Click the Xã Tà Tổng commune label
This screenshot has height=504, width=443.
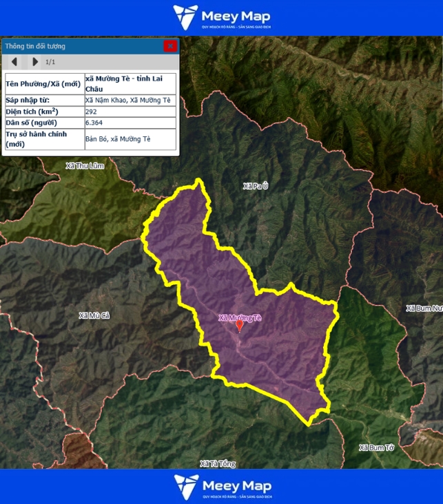point(217,463)
